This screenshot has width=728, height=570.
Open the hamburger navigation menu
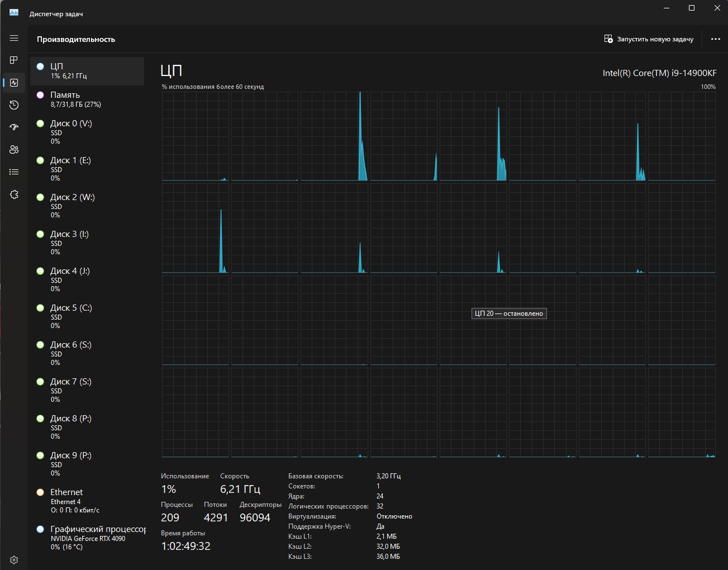pyautogui.click(x=14, y=38)
